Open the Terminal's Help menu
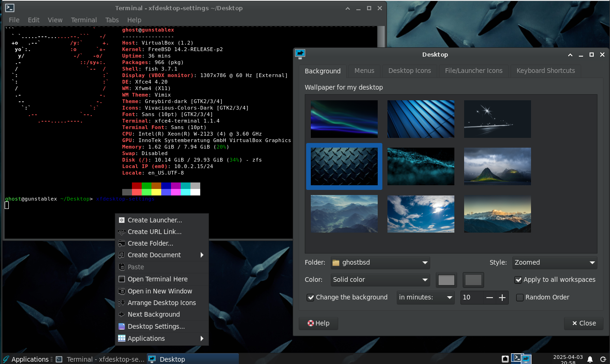The image size is (610, 364). (134, 20)
